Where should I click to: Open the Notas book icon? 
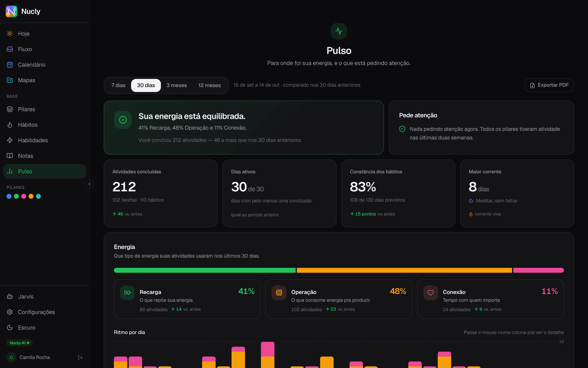click(10, 156)
